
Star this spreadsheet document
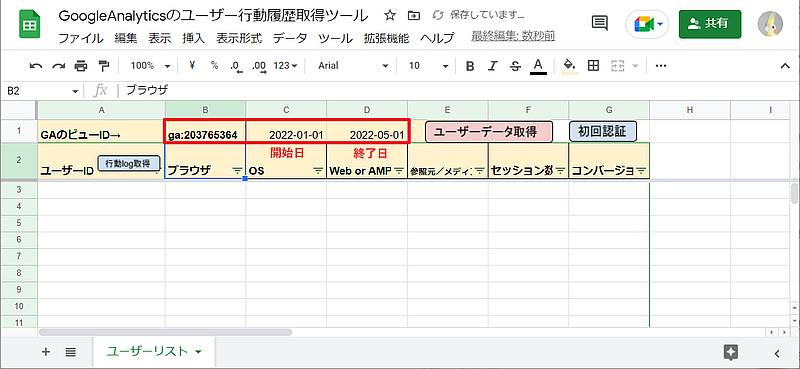tap(390, 16)
